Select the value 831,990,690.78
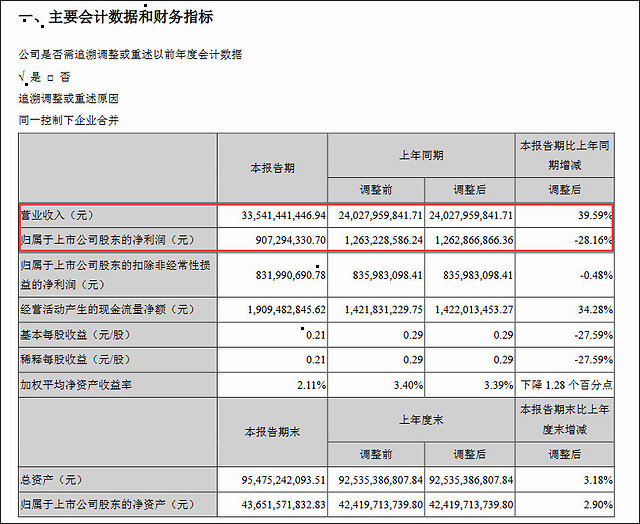This screenshot has height=524, width=640. pyautogui.click(x=291, y=275)
